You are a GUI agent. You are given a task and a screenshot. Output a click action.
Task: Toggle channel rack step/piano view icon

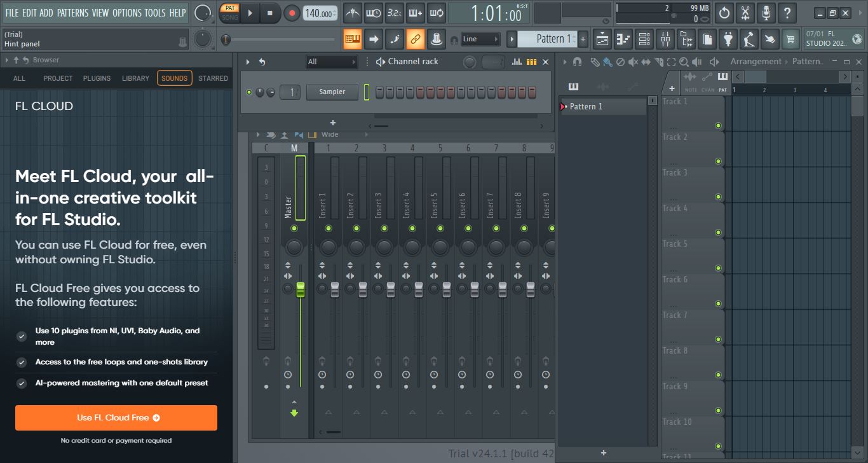[531, 62]
